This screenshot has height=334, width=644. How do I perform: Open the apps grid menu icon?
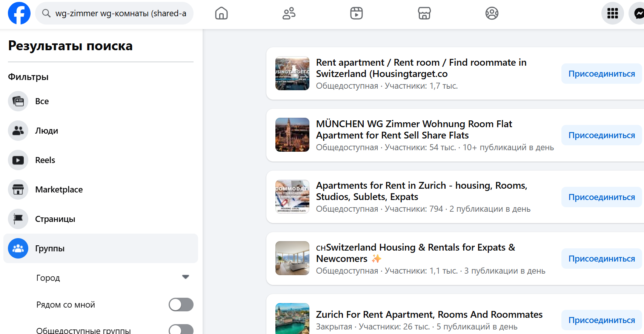612,13
